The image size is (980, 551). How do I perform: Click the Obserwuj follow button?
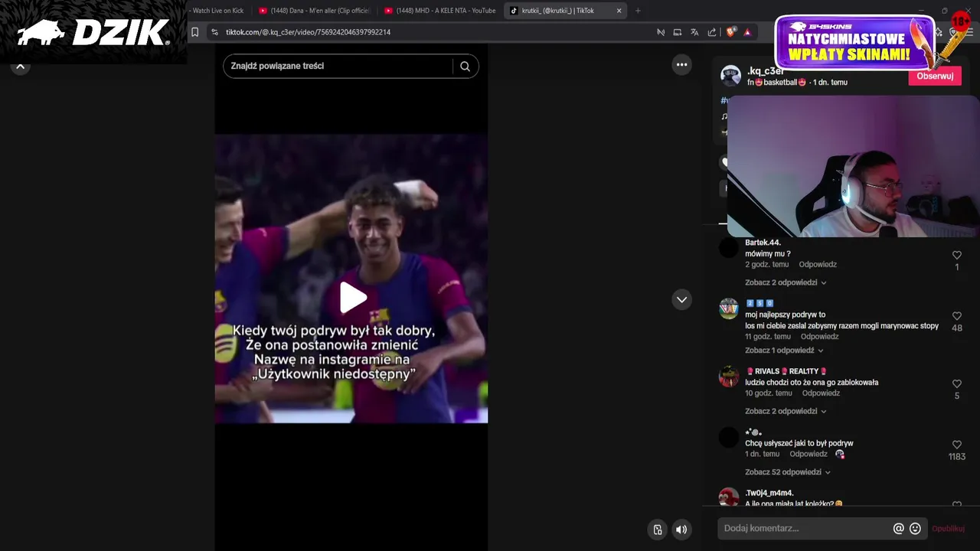(935, 76)
